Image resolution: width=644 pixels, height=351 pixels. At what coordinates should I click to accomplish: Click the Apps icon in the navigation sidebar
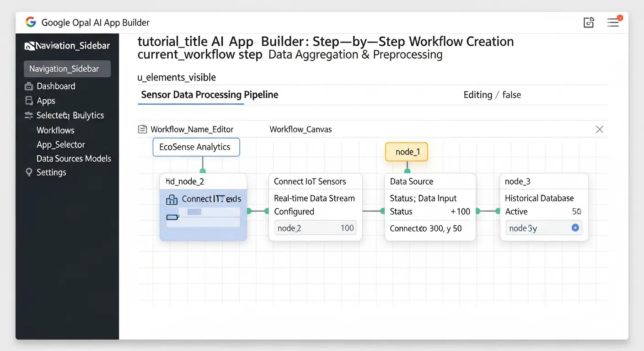click(28, 101)
